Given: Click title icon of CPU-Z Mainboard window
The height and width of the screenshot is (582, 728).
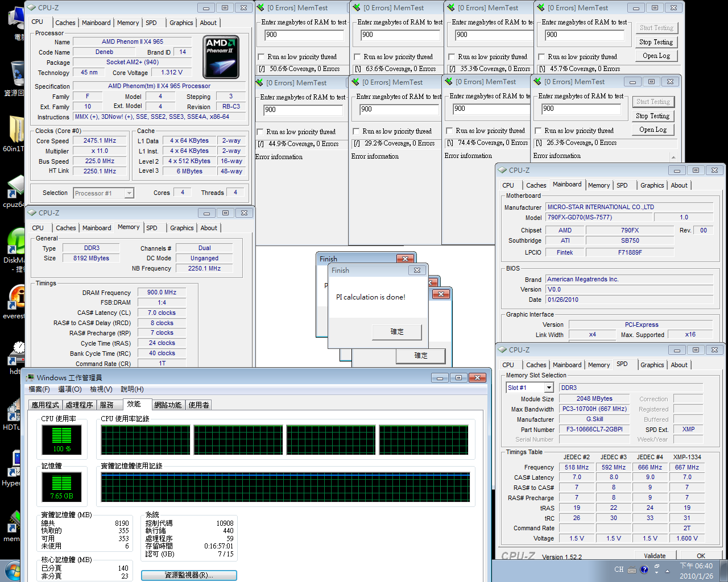Looking at the screenshot, I should tap(502, 170).
